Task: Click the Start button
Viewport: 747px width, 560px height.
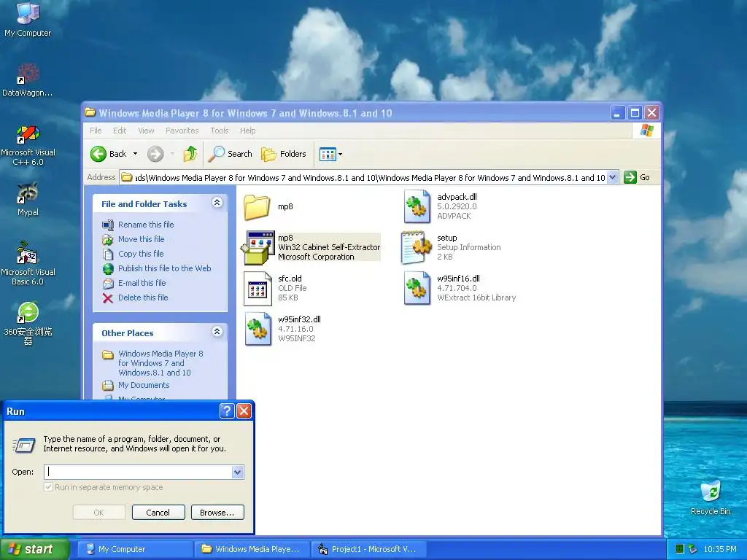Action: tap(34, 549)
